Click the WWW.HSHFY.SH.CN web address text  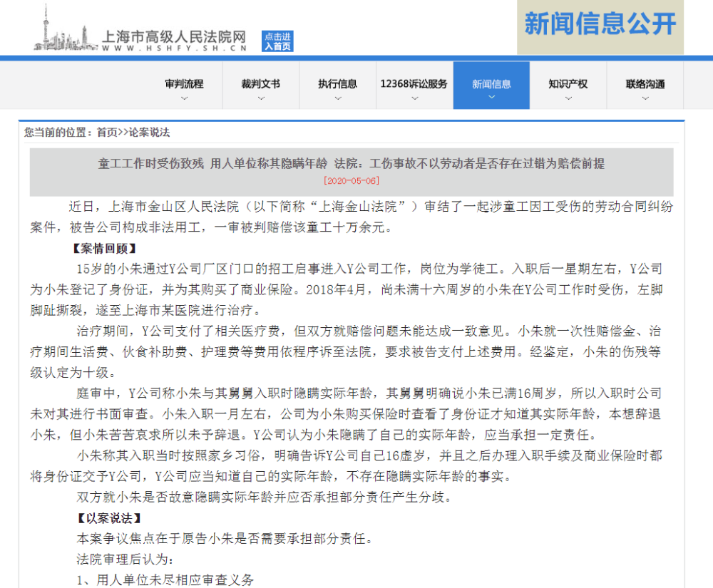174,48
